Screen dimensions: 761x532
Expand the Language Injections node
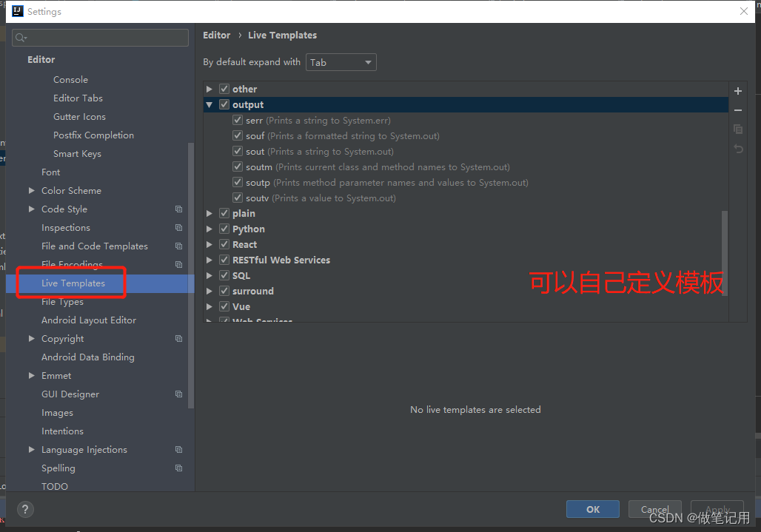click(x=32, y=450)
